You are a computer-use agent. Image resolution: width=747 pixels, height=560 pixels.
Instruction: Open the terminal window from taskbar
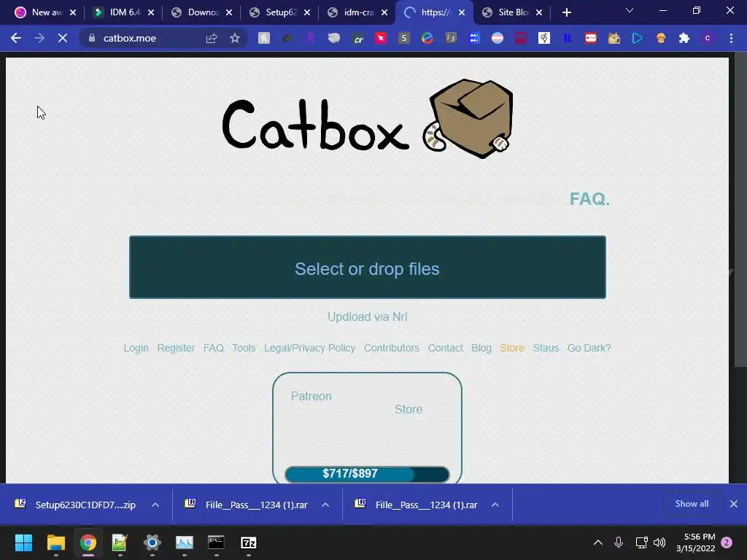pyautogui.click(x=216, y=542)
